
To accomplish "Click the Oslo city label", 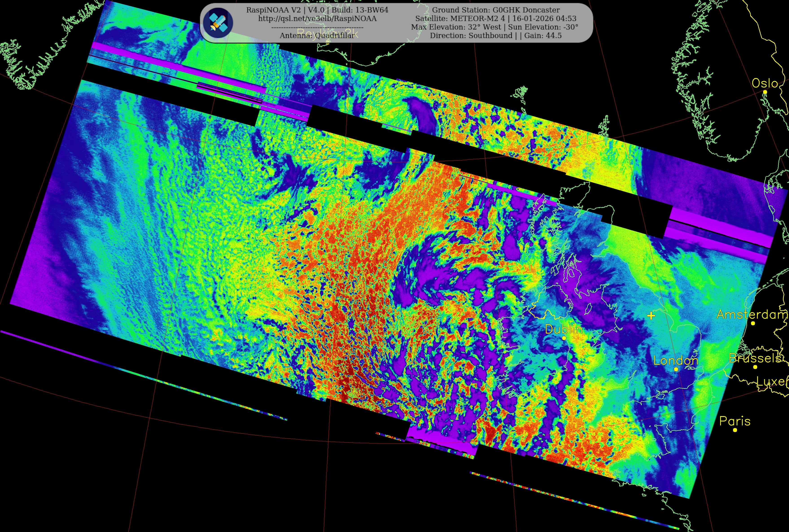I will (x=765, y=83).
